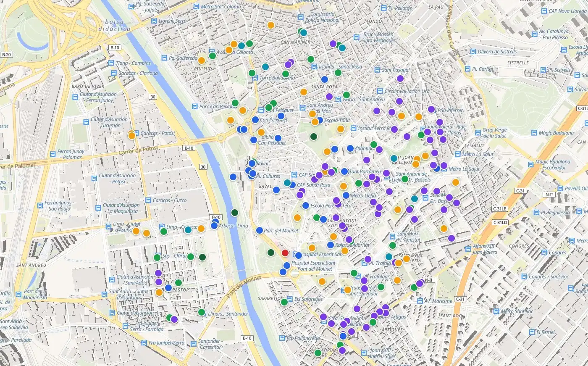Image resolution: width=588 pixels, height=366 pixels.
Task: Select the Av. Catalunya - Pau Picasso stop icon
Action: pos(534,34)
